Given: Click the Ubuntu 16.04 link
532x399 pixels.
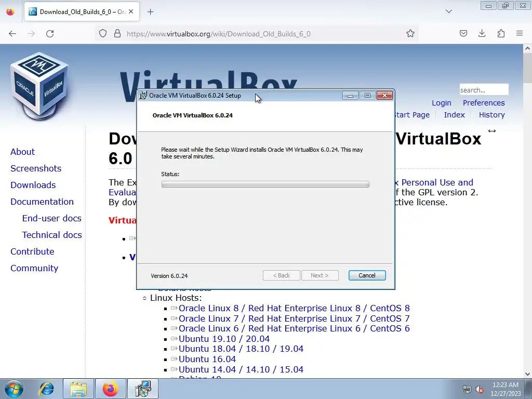Looking at the screenshot, I should pos(207,359).
